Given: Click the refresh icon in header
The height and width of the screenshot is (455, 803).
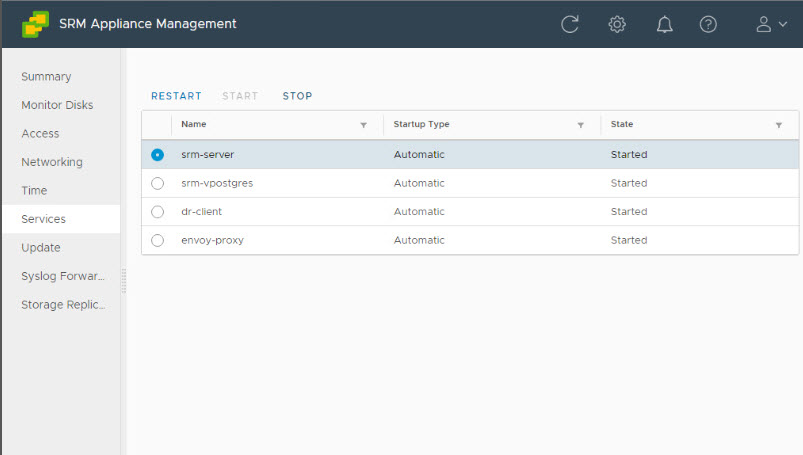Looking at the screenshot, I should point(570,24).
